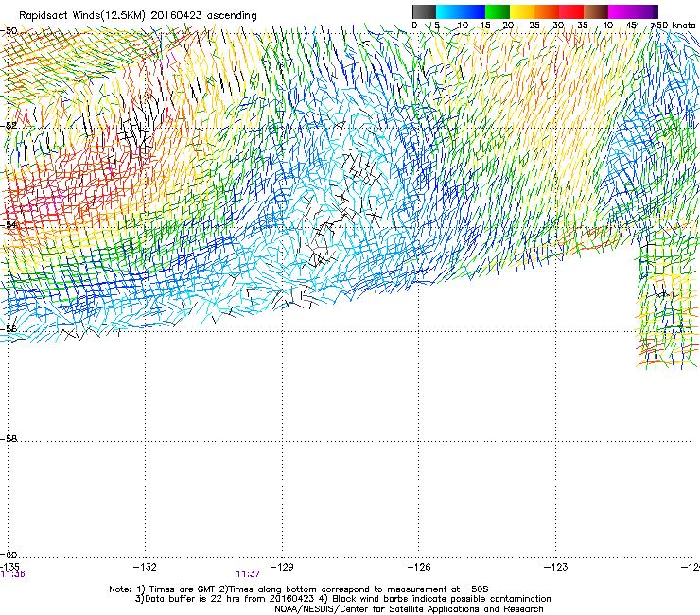Click the purple 11:37 time label
The height and width of the screenshot is (615, 700).
coord(248,574)
